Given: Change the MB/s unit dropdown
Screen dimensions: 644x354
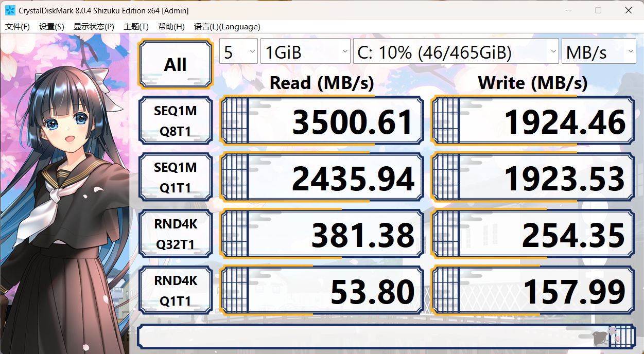Looking at the screenshot, I should click(599, 52).
